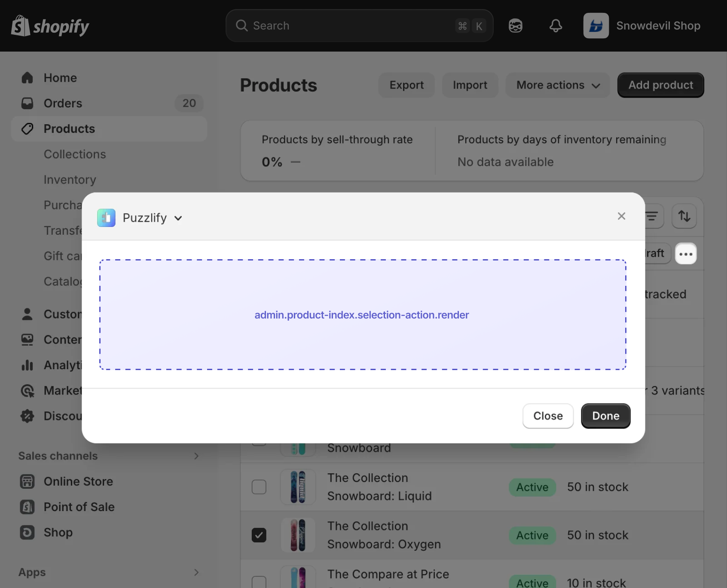Open Collections in the sidebar

click(x=75, y=154)
